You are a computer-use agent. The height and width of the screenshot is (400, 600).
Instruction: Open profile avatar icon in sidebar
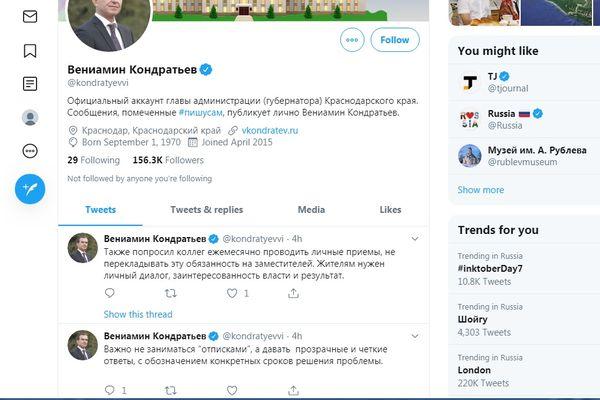click(30, 118)
